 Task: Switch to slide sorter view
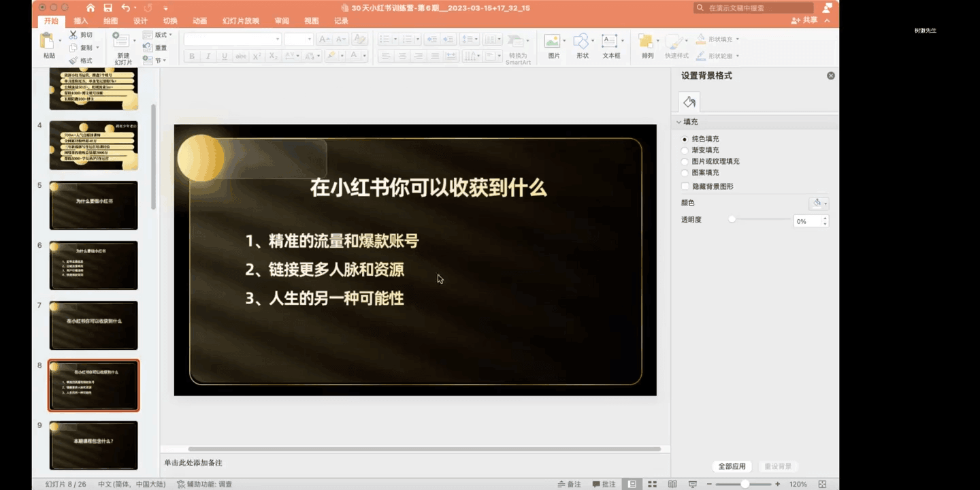(x=652, y=484)
